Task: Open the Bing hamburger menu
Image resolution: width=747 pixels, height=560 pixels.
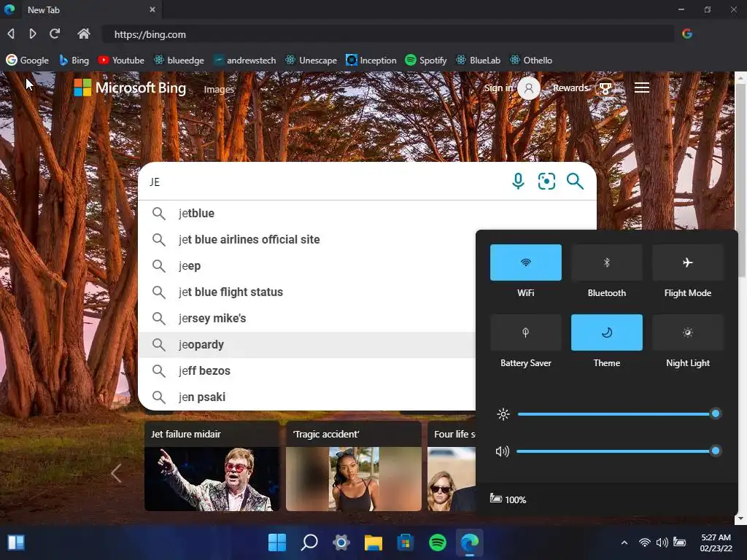Action: [x=642, y=87]
